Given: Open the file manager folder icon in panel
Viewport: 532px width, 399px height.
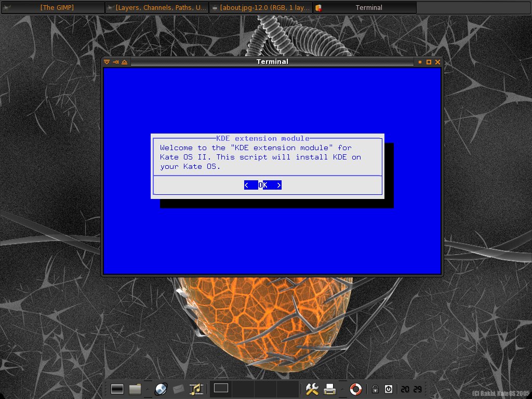Looking at the screenshot, I should (x=135, y=389).
